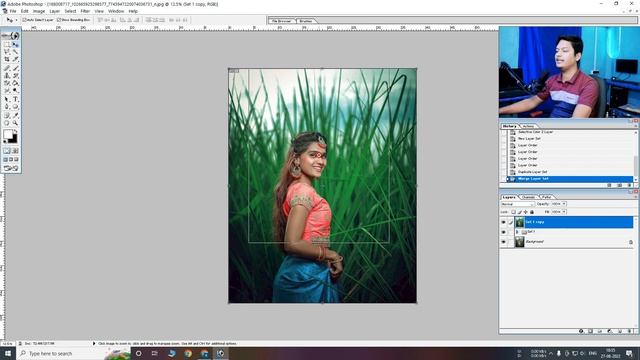This screenshot has height=360, width=640.
Task: Toggle lock image pixels
Action: click(x=520, y=212)
